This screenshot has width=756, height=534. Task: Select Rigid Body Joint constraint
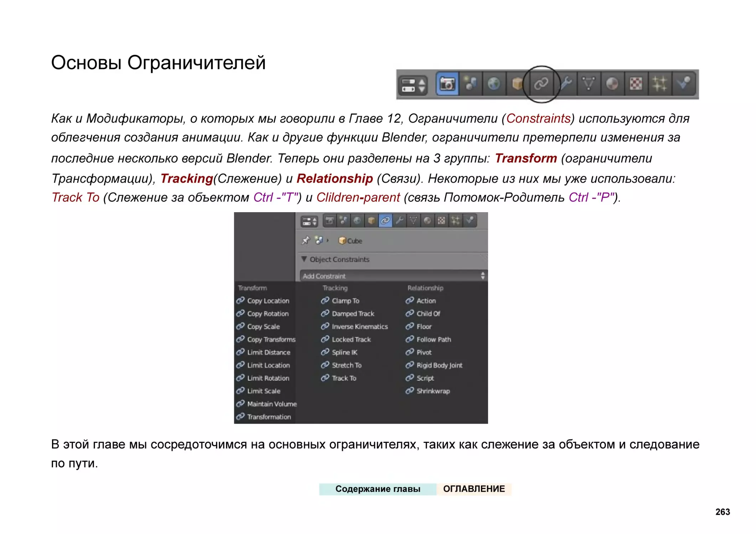(x=434, y=365)
